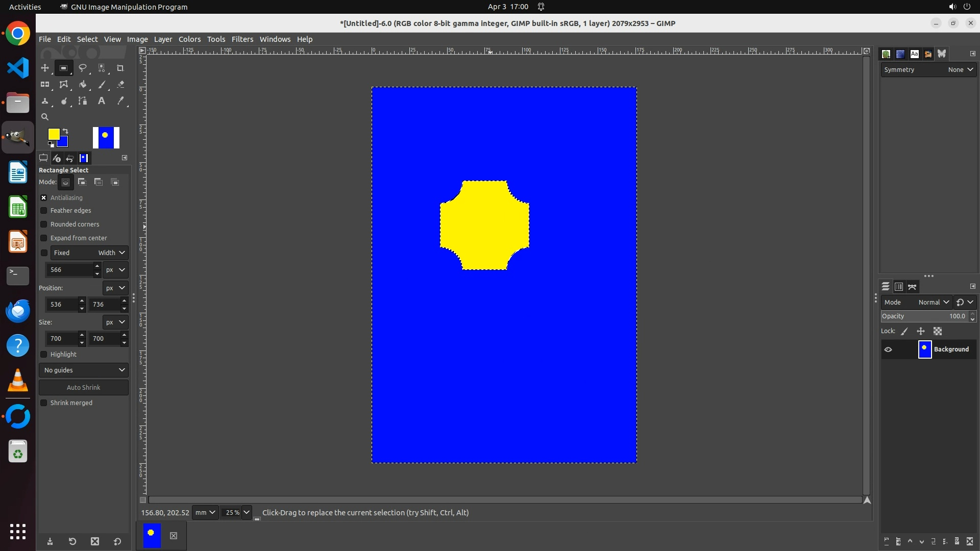This screenshot has width=980, height=551.
Task: Enable the Feather edges checkbox
Action: point(44,211)
